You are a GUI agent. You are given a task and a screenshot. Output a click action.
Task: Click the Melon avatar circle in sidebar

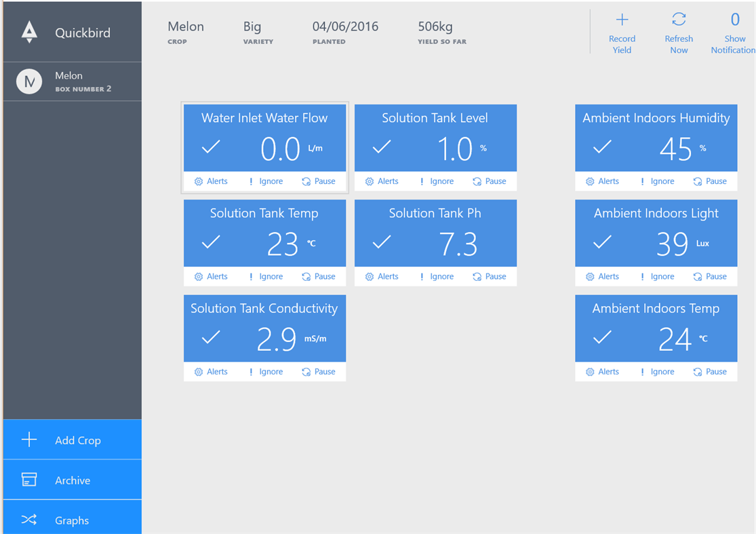click(x=29, y=81)
